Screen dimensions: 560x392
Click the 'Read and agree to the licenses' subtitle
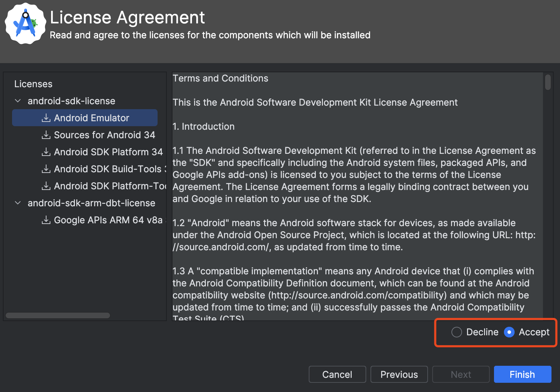click(210, 35)
